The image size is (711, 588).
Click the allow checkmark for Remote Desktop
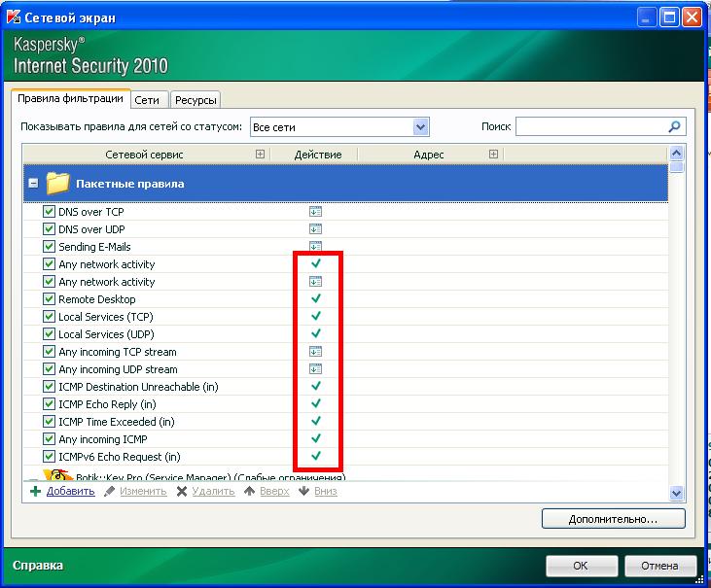[316, 298]
